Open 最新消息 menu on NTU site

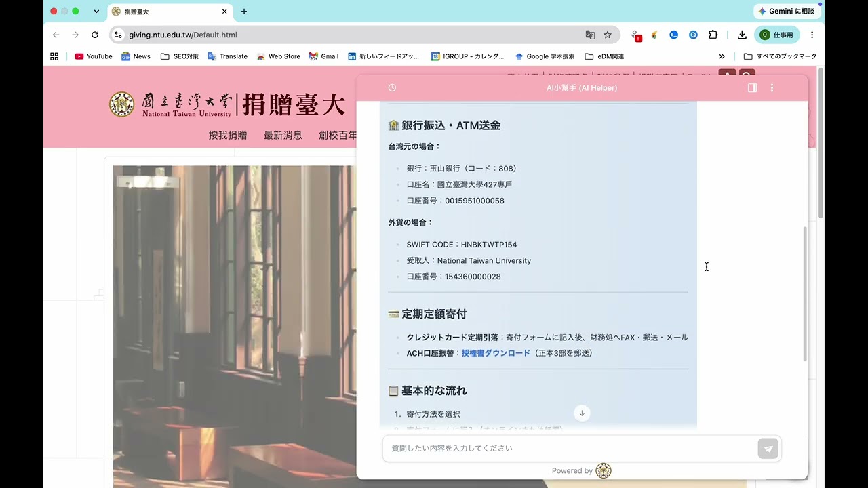coord(283,135)
